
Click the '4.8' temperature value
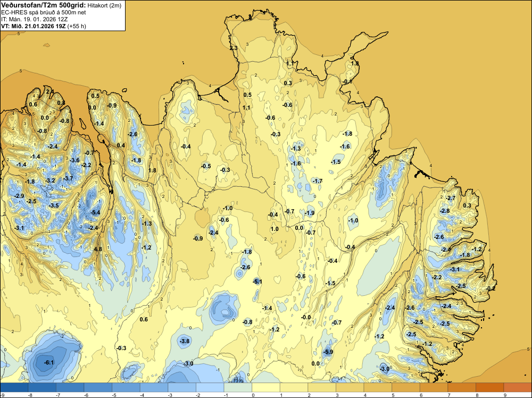coord(98,249)
